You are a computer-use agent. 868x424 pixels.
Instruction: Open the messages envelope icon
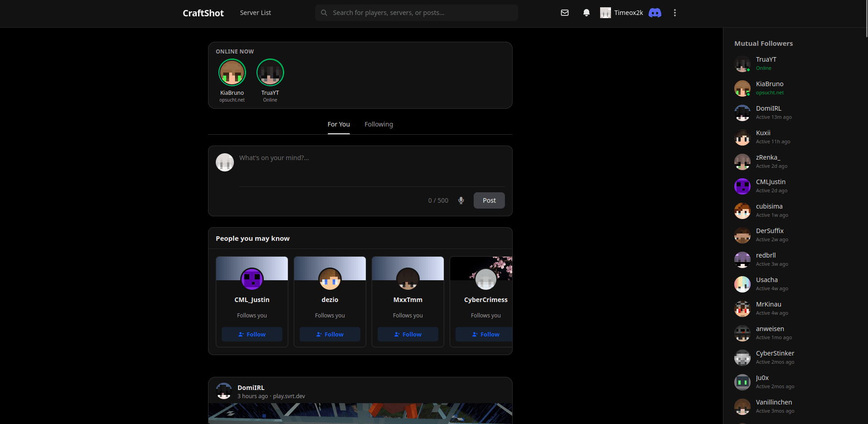(x=564, y=13)
